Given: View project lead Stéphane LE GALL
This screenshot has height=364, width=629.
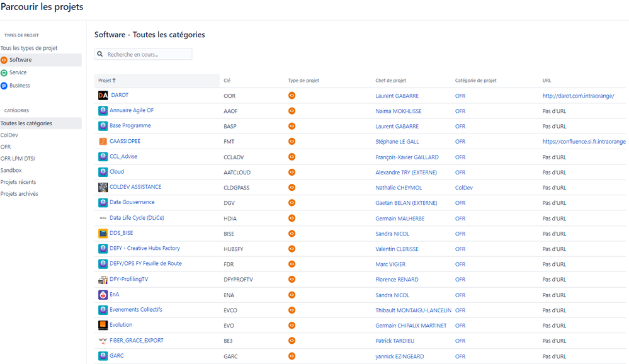Looking at the screenshot, I should click(397, 142).
